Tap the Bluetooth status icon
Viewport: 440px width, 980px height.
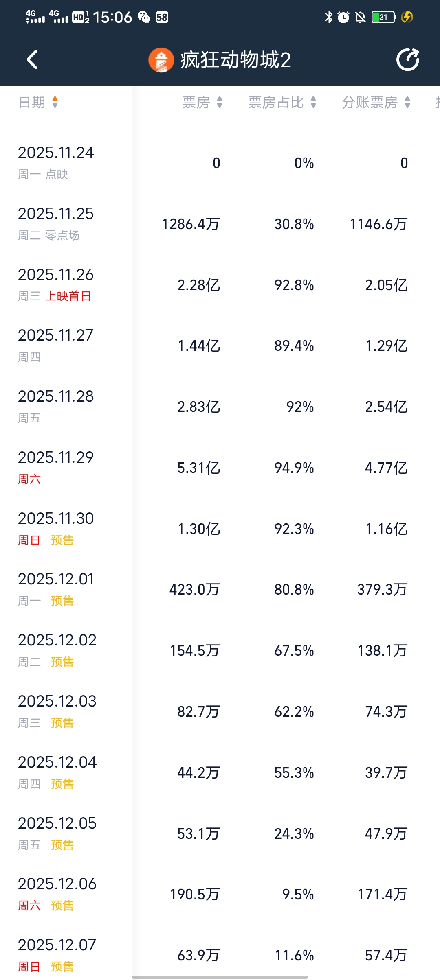coord(328,17)
